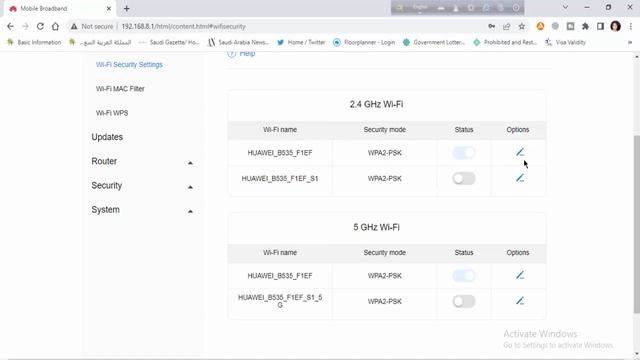Open a new browser tab
This screenshot has width=640, height=360.
pos(127,8)
